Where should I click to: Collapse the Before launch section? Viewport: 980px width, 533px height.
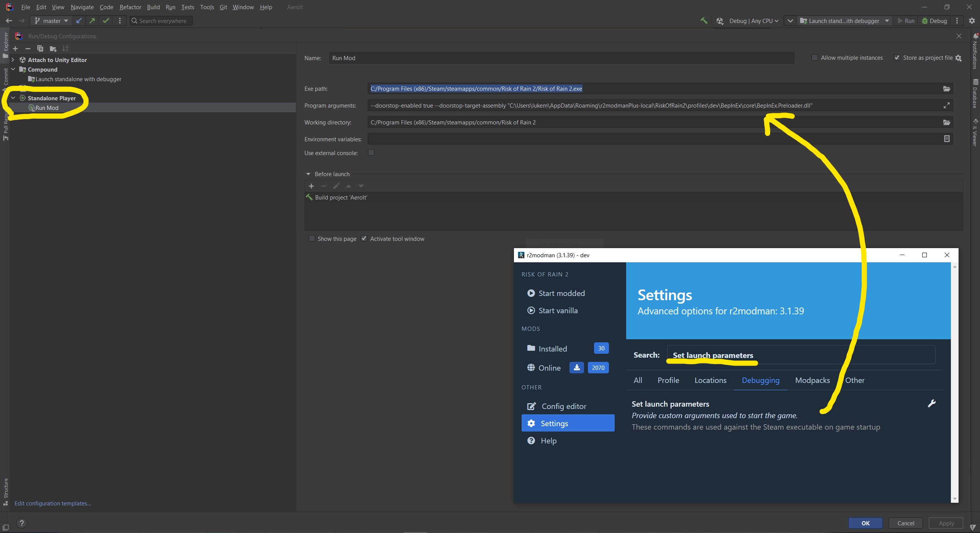click(308, 174)
